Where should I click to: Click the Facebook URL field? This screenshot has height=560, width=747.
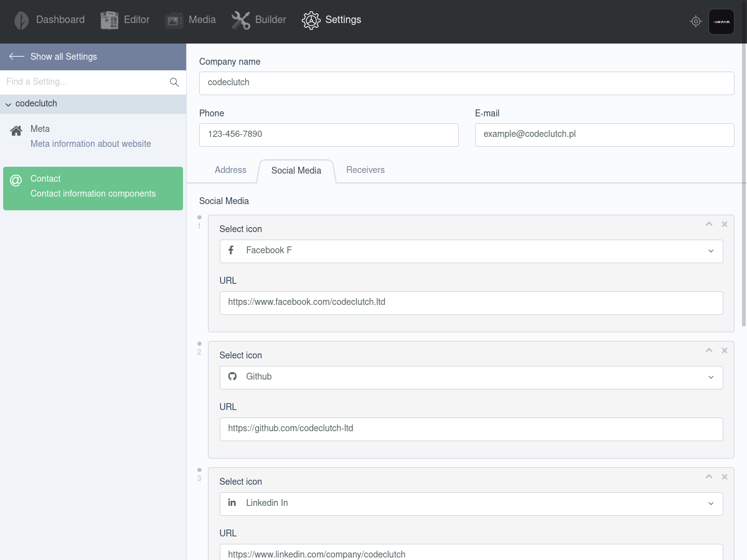(471, 303)
